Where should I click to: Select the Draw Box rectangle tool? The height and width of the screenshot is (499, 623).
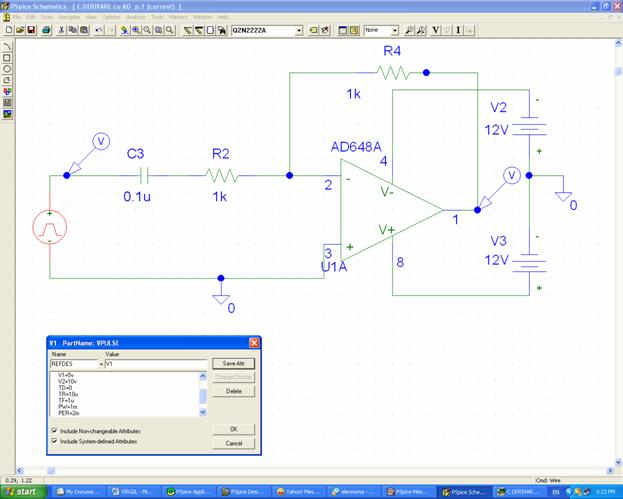click(x=8, y=57)
